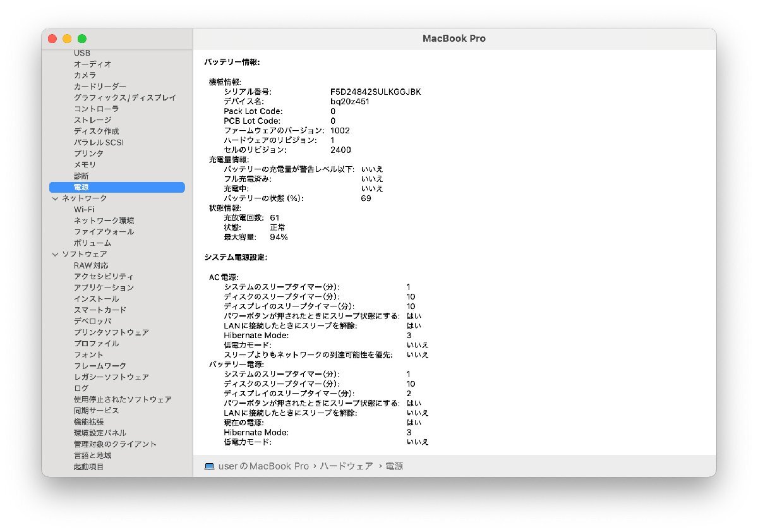Select プロファイル in the sidebar
Viewport: 758px width, 532px height.
97,343
